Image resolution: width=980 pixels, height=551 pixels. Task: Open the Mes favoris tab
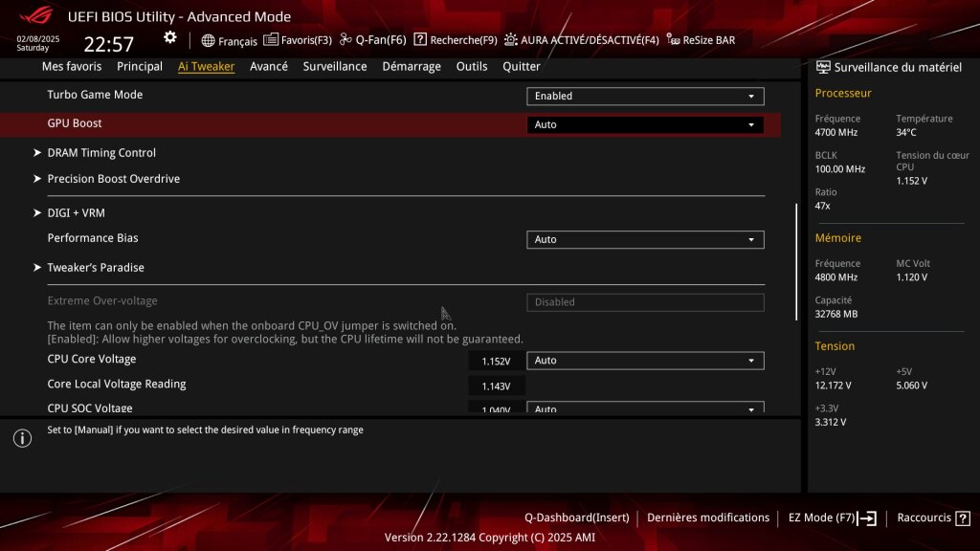point(72,66)
